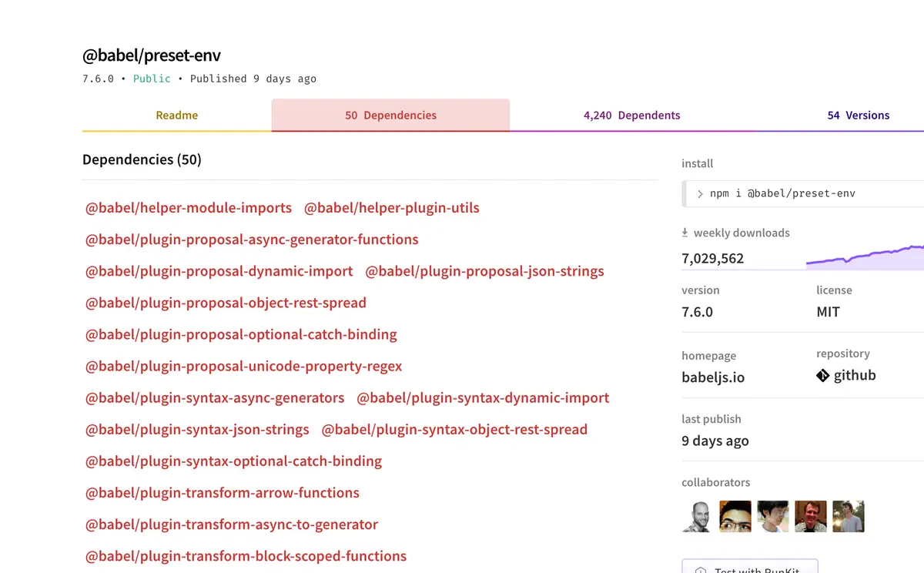Click the RunKit hexagon icon
924x573 pixels.
point(701,570)
